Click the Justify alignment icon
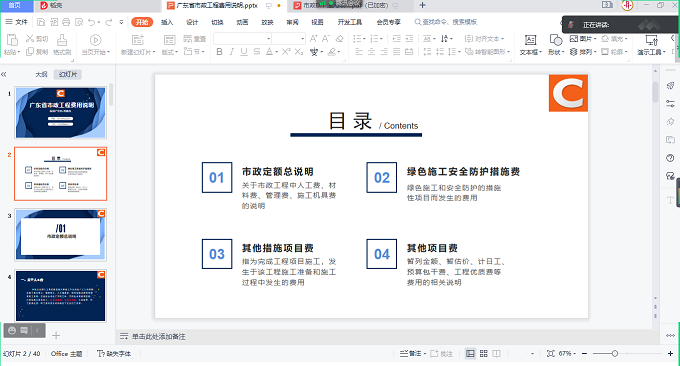This screenshot has height=366, width=680. [396, 52]
